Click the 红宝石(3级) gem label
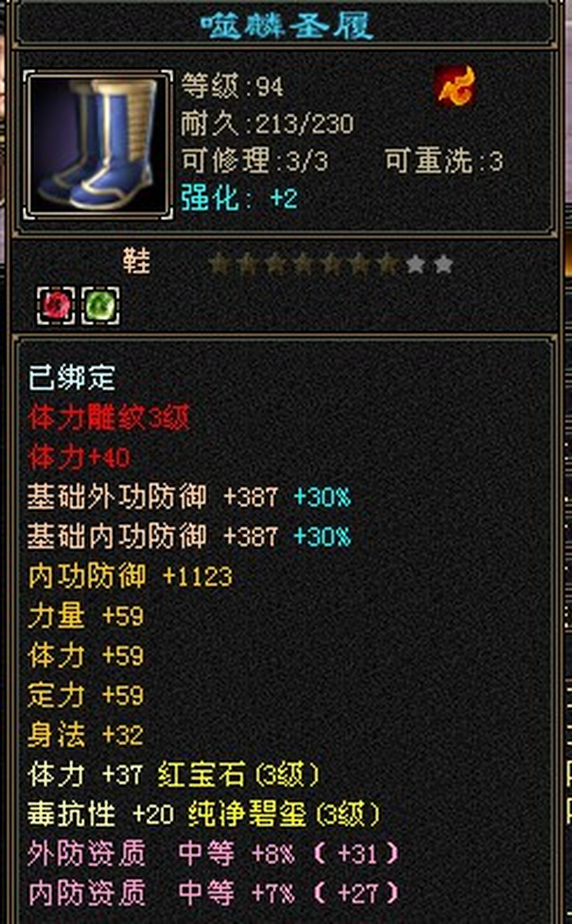This screenshot has width=572, height=924. (x=239, y=774)
